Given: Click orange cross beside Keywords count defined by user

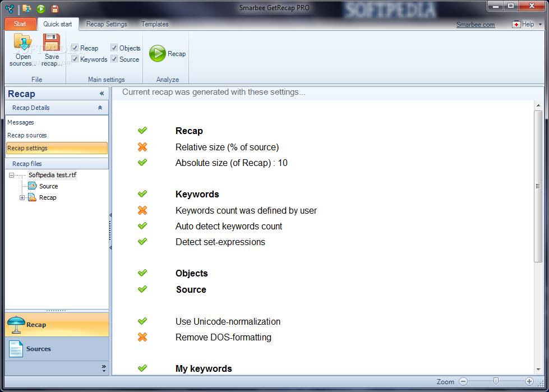Looking at the screenshot, I should (142, 210).
